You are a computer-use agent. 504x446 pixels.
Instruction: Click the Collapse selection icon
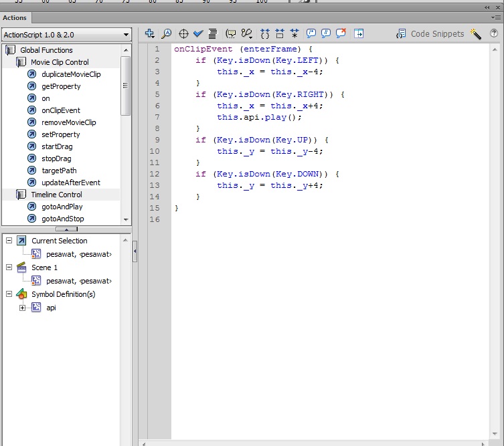pos(280,33)
